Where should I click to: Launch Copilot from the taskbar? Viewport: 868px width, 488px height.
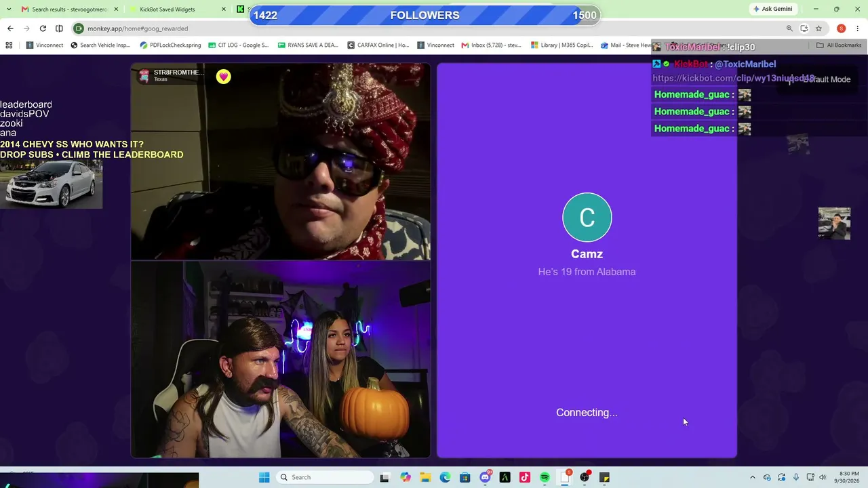point(406,477)
